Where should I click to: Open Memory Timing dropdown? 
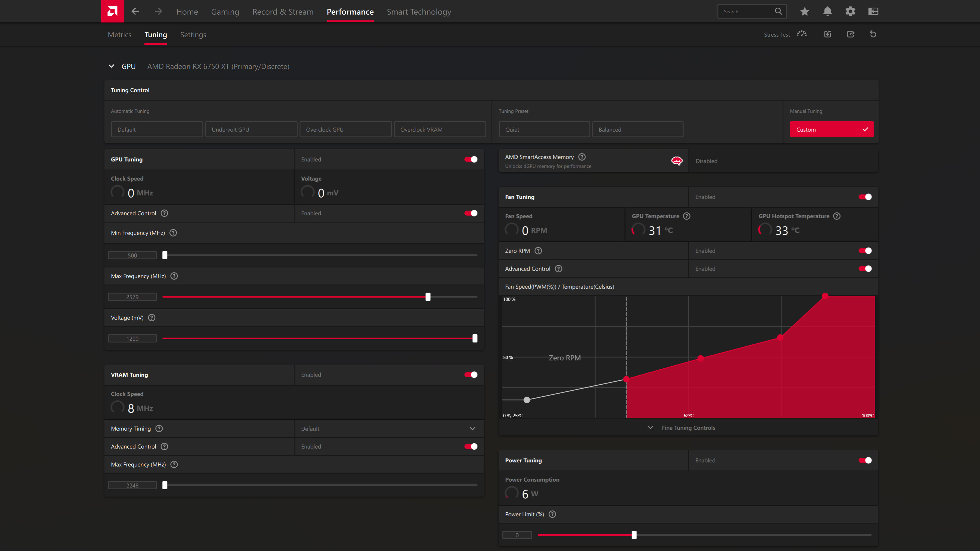tap(389, 429)
